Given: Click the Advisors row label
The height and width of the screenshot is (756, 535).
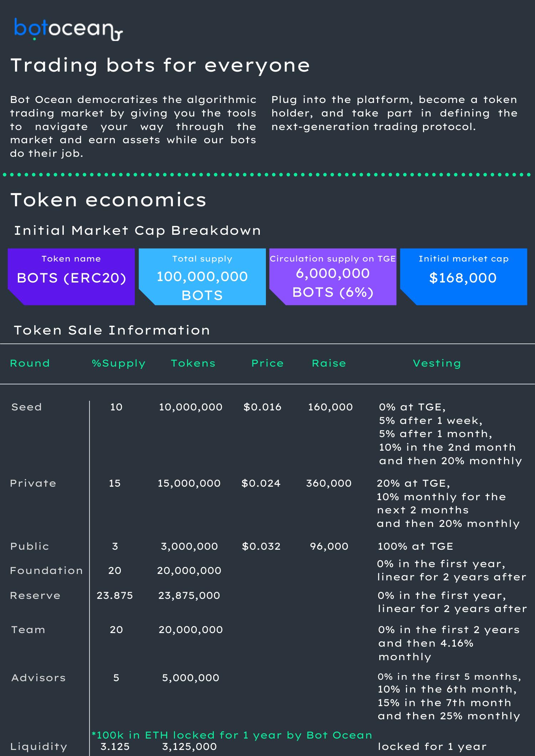Looking at the screenshot, I should click(38, 678).
